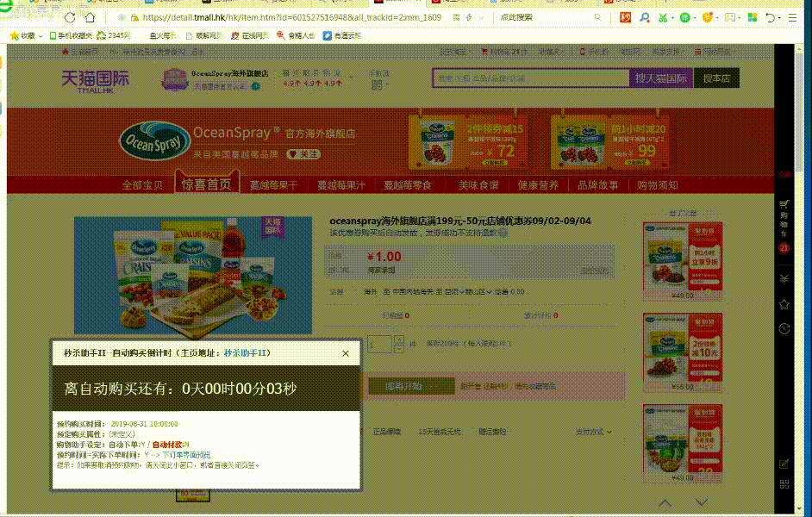This screenshot has height=517, width=812.
Task: Open the 网站导航 menu in top bar
Action: [715, 52]
